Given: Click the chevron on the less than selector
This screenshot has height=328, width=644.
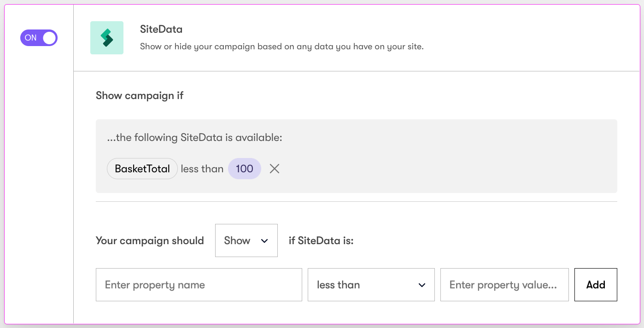Looking at the screenshot, I should [x=422, y=285].
